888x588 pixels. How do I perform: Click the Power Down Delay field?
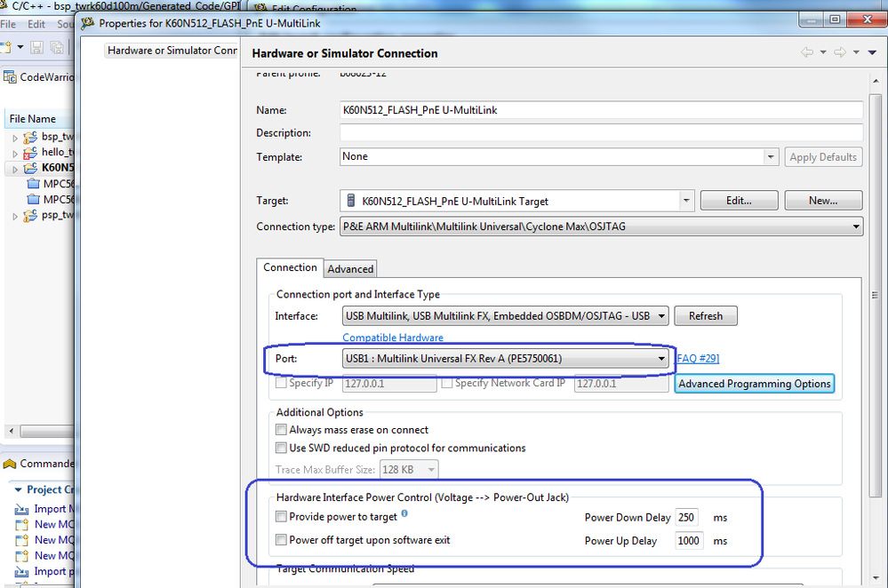pos(686,517)
